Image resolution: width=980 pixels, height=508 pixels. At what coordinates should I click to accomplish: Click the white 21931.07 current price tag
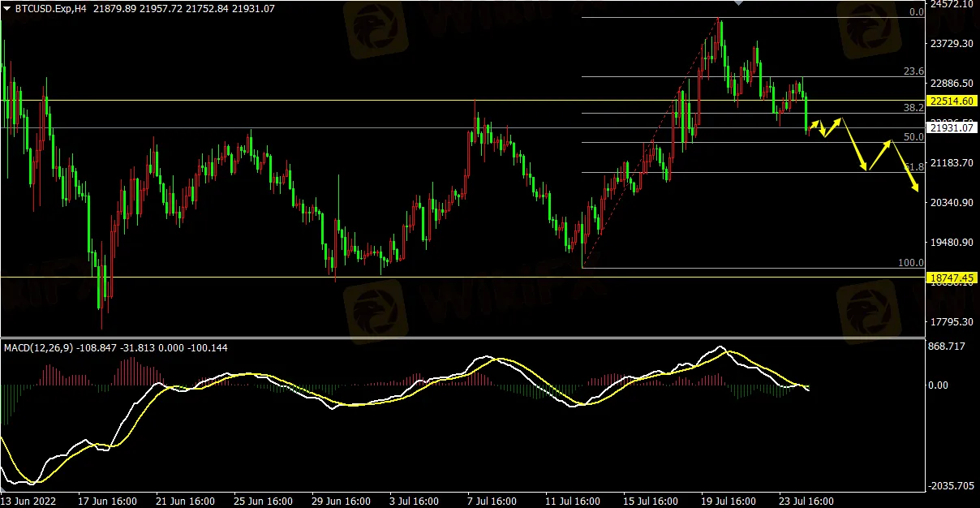point(953,127)
